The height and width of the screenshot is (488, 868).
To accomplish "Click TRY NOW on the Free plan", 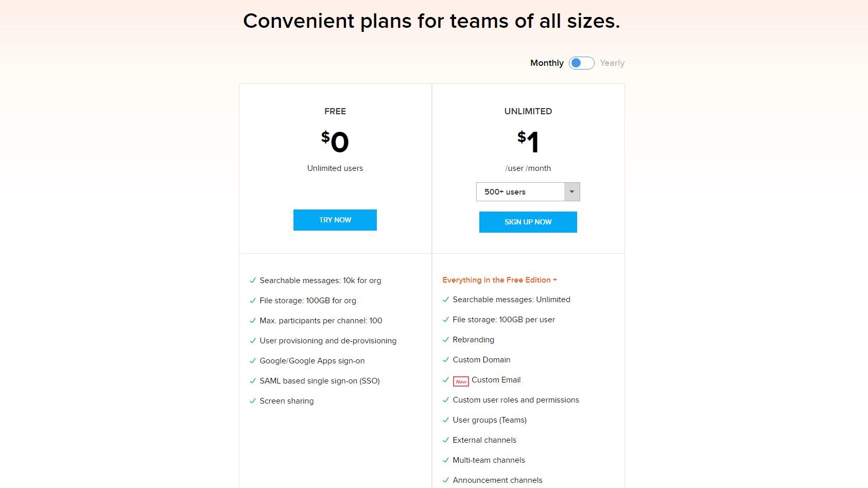I will (335, 220).
